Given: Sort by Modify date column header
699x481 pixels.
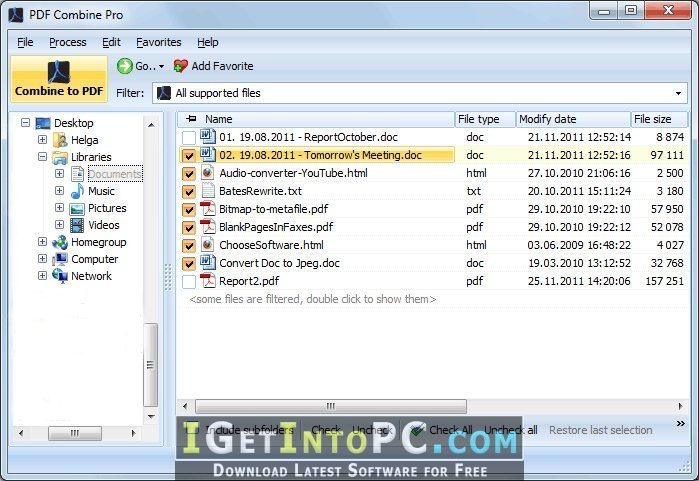Looking at the screenshot, I should (573, 119).
